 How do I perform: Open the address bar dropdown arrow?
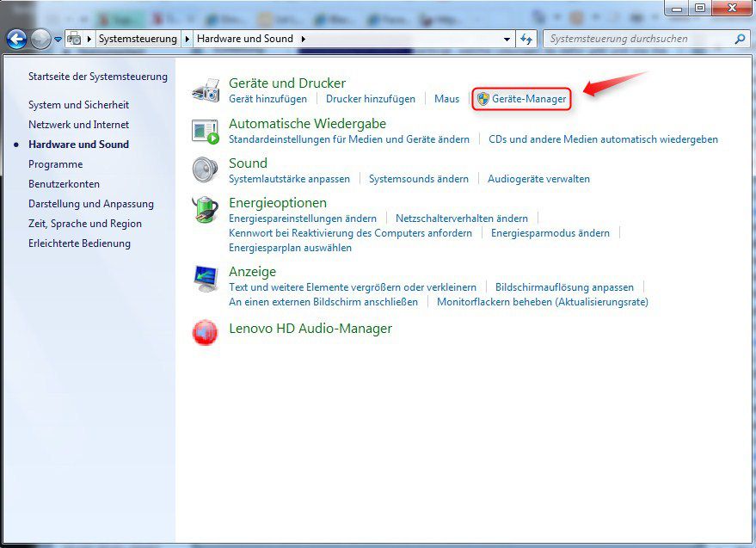[x=507, y=39]
